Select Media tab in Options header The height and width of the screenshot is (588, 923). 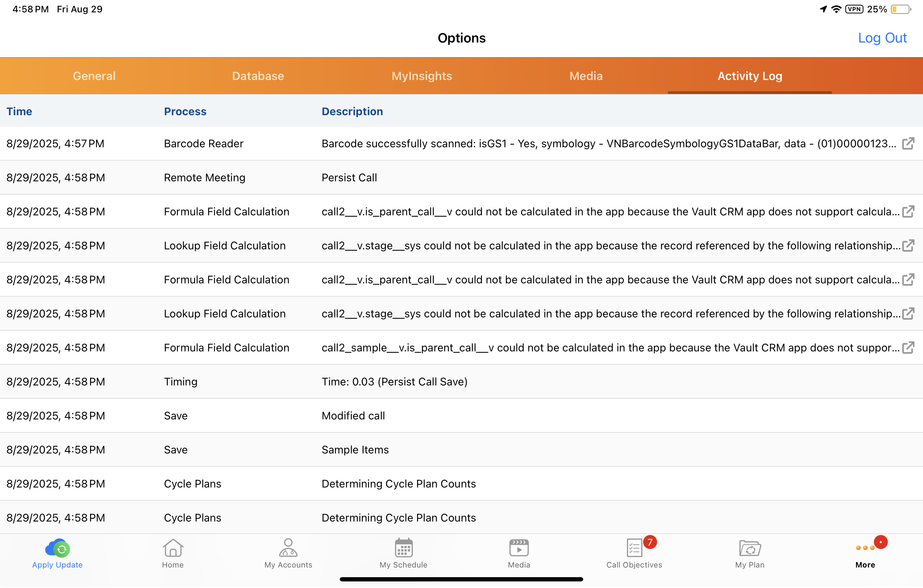point(586,76)
